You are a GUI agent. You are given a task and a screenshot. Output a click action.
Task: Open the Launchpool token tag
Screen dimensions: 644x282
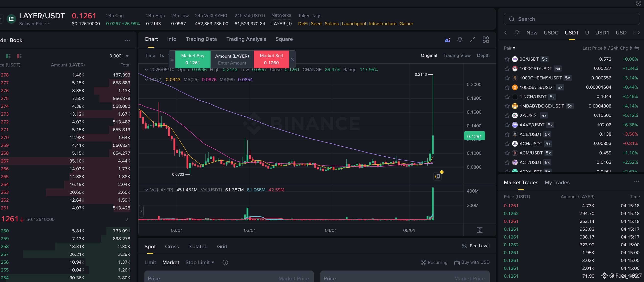point(354,24)
